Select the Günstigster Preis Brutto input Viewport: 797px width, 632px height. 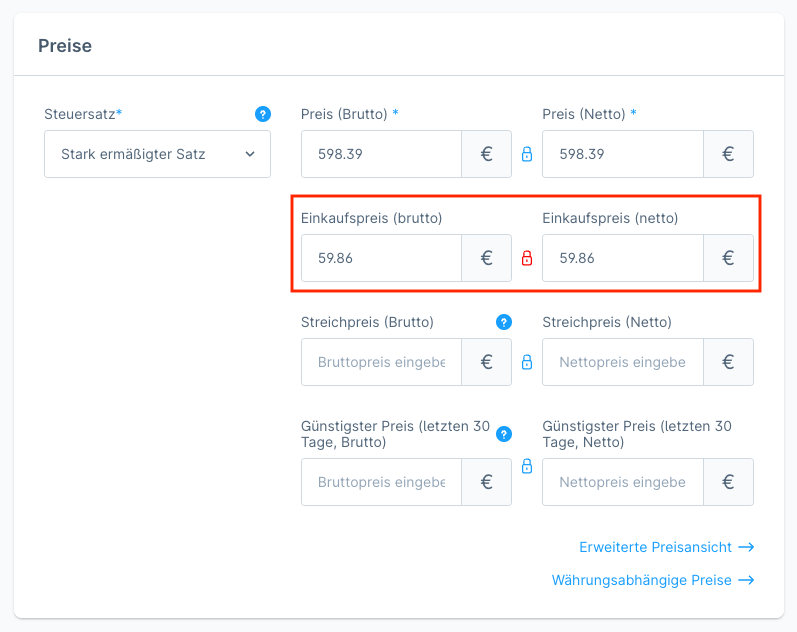pyautogui.click(x=381, y=482)
